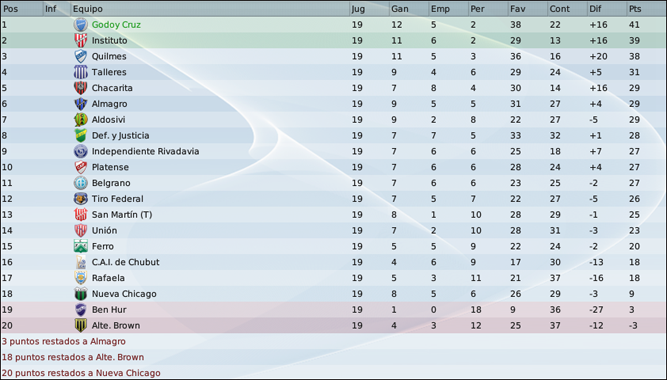Image resolution: width=667 pixels, height=380 pixels.
Task: Click the Godoy Cruz club crest
Action: click(80, 25)
